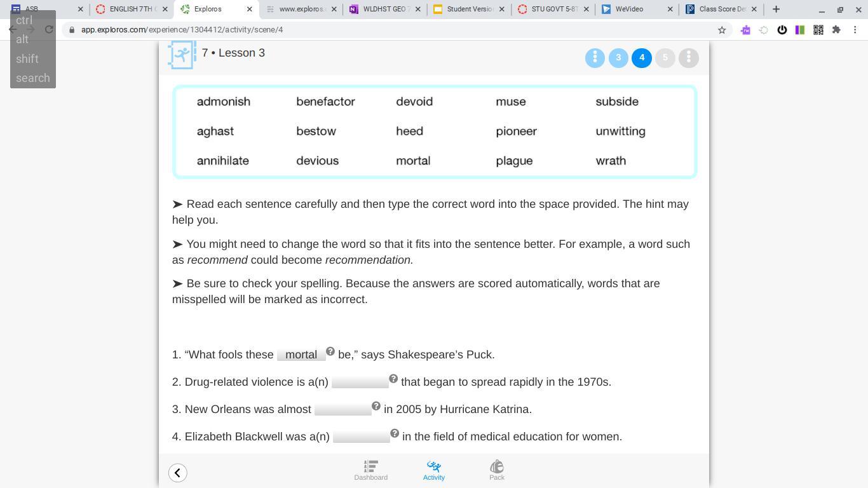Click the running-figure lesson icon
The image size is (868, 488).
coord(182,55)
